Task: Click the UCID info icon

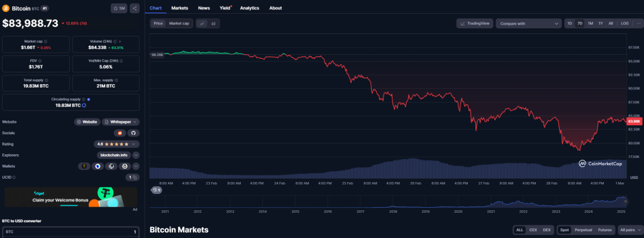Action: (x=14, y=177)
